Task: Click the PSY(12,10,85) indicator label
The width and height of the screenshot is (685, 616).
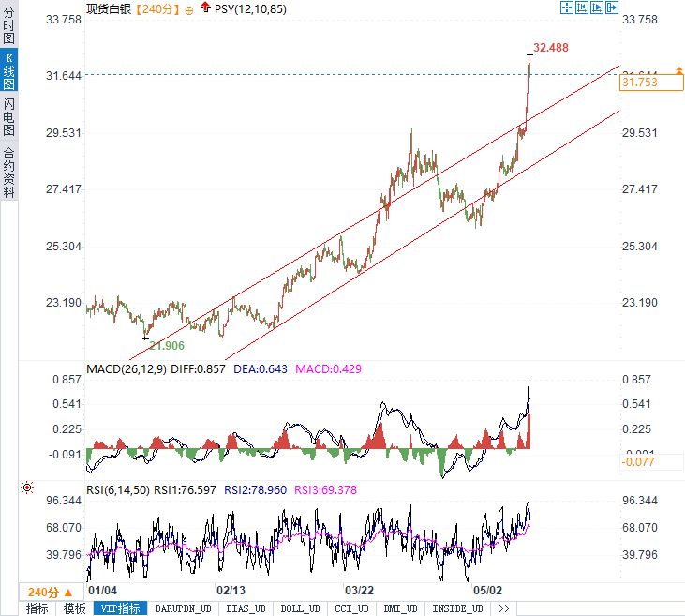Action: pyautogui.click(x=250, y=9)
